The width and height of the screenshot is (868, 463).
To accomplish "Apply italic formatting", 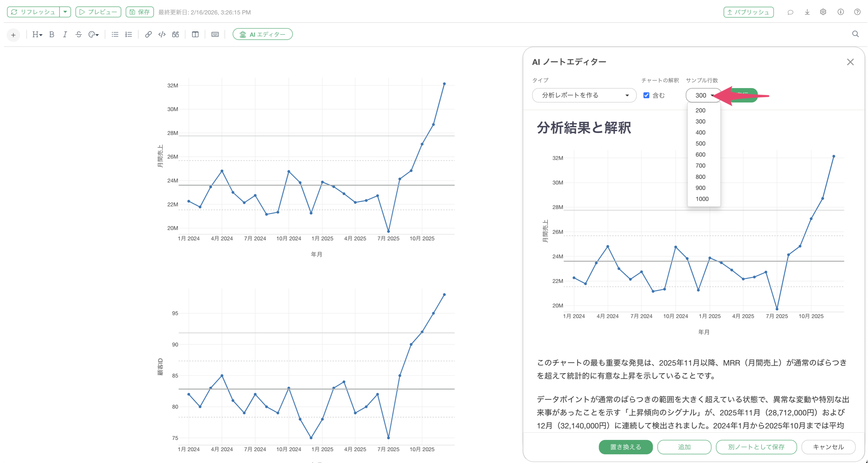I will click(x=65, y=34).
